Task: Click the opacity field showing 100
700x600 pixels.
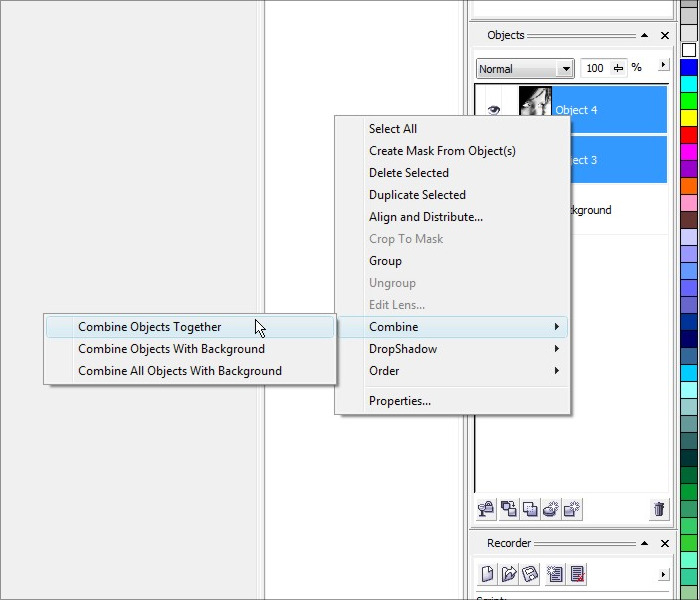Action: point(595,68)
